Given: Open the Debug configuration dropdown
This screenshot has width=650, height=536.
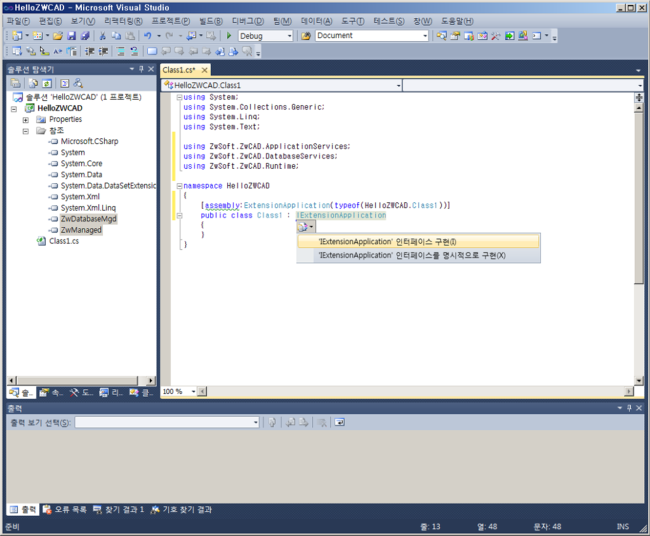Looking at the screenshot, I should [290, 36].
